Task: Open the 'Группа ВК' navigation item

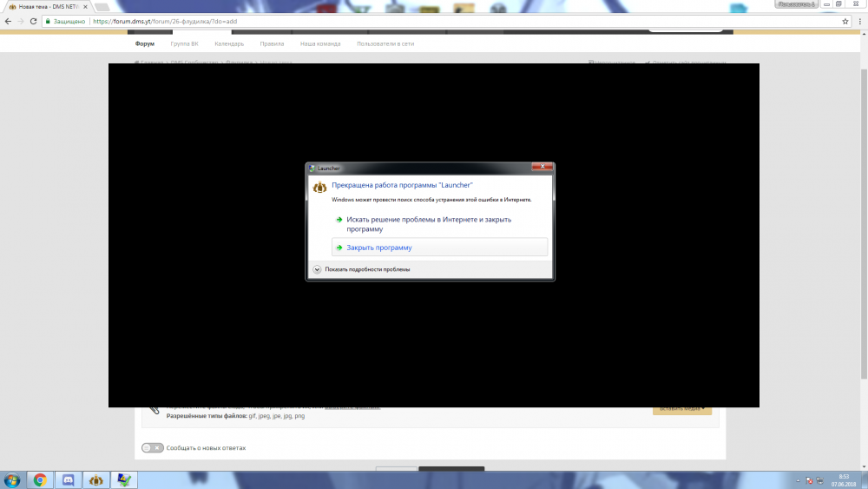Action: click(184, 43)
